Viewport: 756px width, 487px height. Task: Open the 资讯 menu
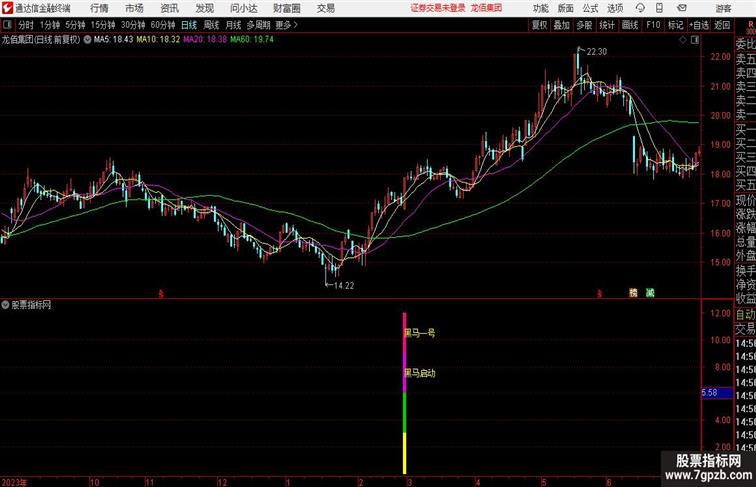click(169, 8)
